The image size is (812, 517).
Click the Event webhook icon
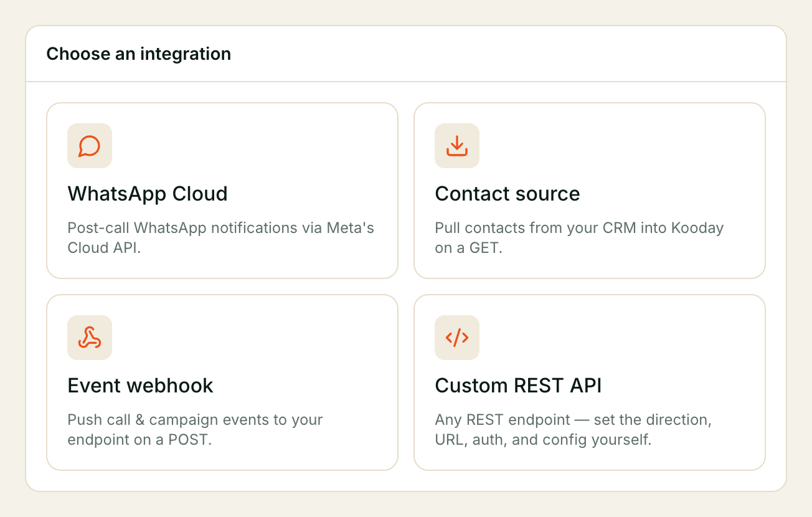(x=90, y=338)
